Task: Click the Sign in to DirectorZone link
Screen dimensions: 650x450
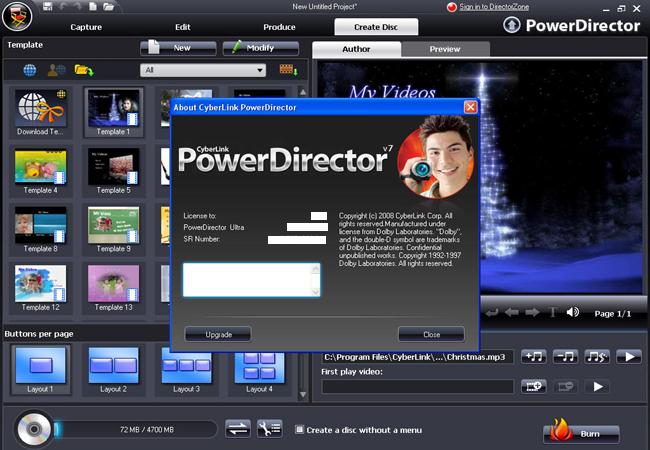Action: point(494,7)
